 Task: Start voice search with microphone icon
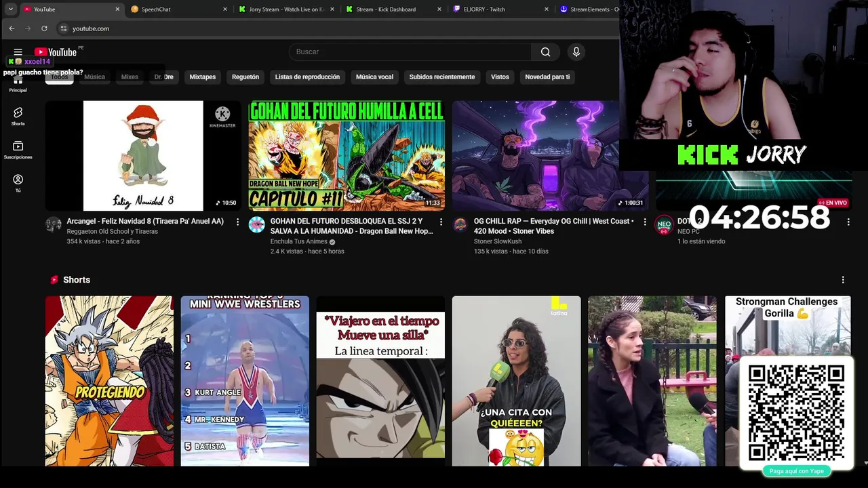[x=576, y=52]
